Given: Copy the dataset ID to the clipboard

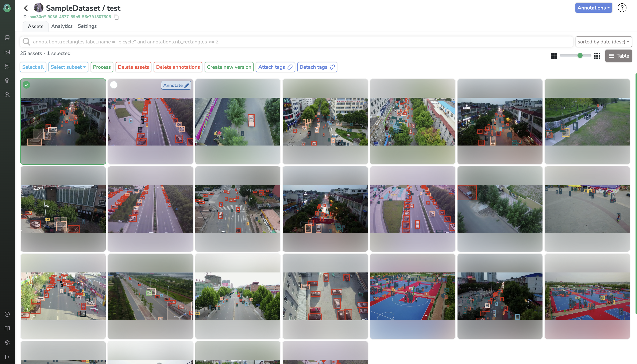Looking at the screenshot, I should [x=116, y=17].
